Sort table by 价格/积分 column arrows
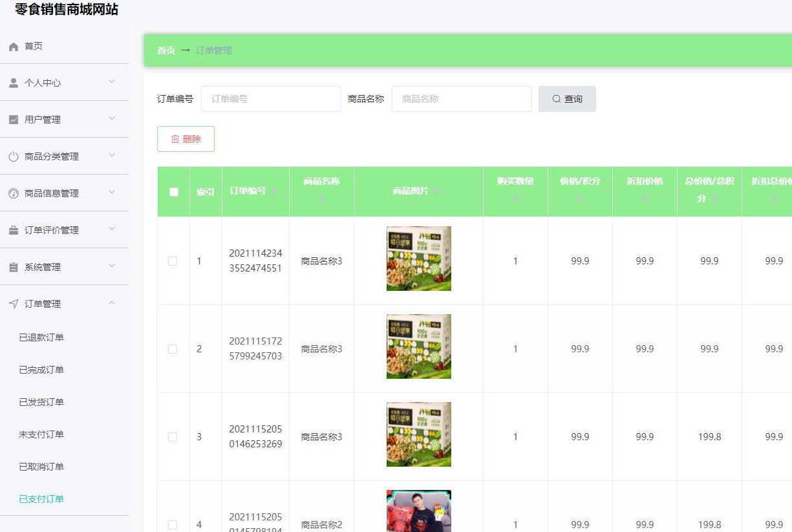This screenshot has height=532, width=792. point(580,198)
